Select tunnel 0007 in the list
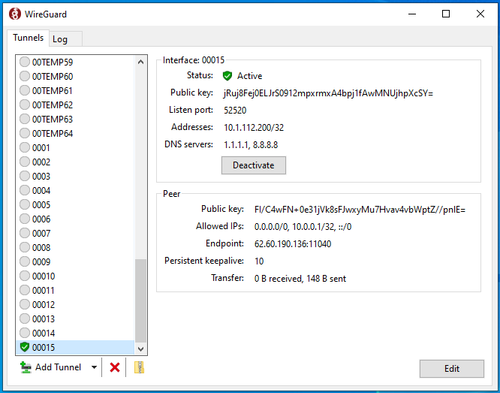Screen dimensions: 500x393 [x=75, y=233]
